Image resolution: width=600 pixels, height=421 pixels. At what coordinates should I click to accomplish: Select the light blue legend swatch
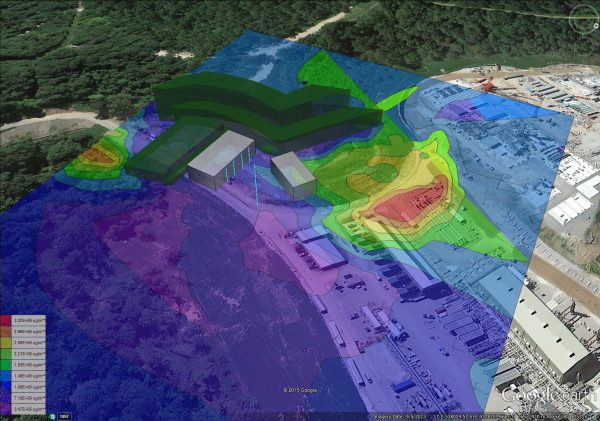click(x=6, y=376)
